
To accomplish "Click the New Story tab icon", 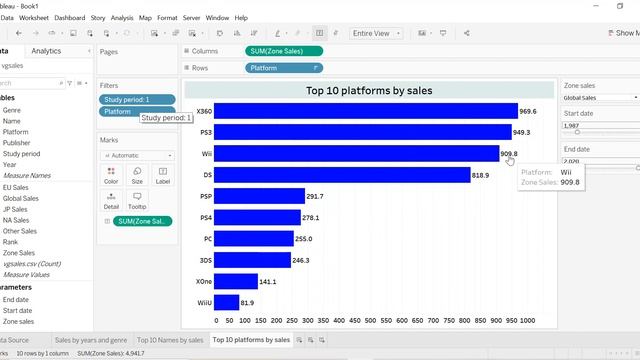I will click(x=322, y=340).
